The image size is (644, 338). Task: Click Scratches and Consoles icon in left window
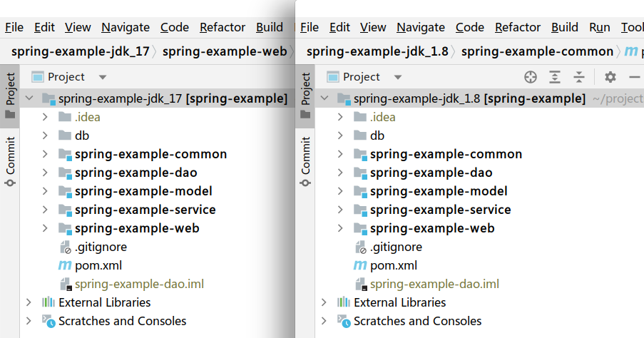pos(48,321)
